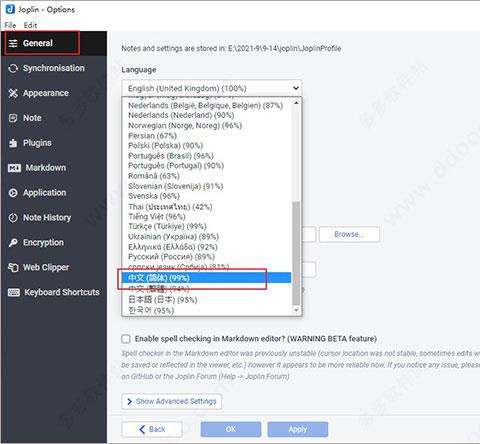Select the Encryption key icon
Screen dimensions: 480x444
(13, 243)
